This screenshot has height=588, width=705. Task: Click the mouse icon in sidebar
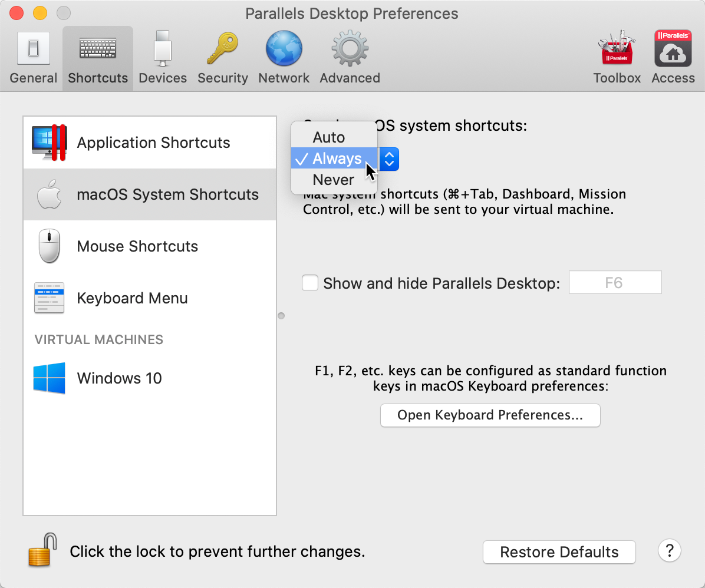[49, 246]
